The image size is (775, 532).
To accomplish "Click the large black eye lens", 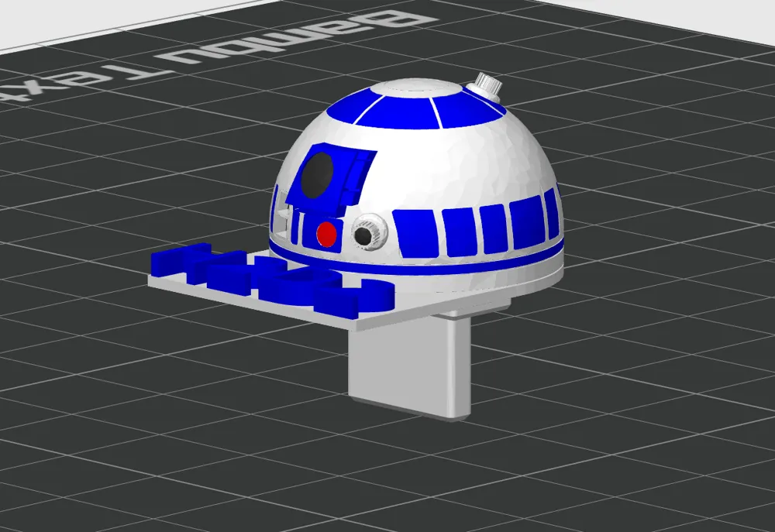I will tap(317, 175).
